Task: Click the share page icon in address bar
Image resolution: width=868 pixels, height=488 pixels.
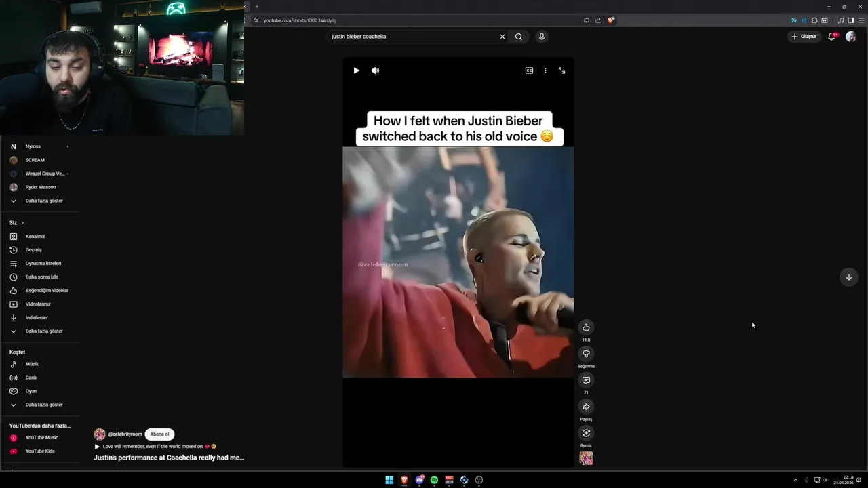Action: pyautogui.click(x=598, y=20)
